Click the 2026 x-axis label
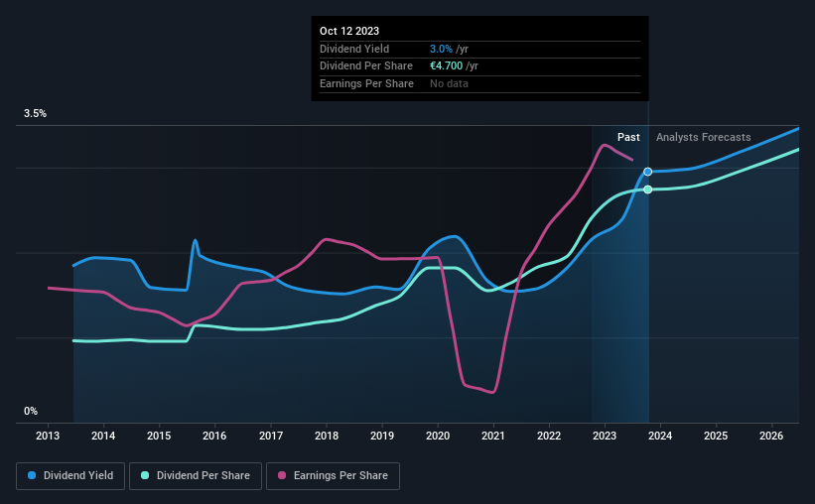The height and width of the screenshot is (504, 815). click(771, 436)
